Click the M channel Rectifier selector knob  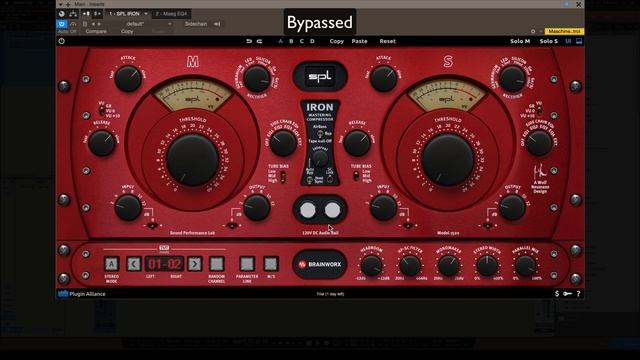pyautogui.click(x=257, y=79)
